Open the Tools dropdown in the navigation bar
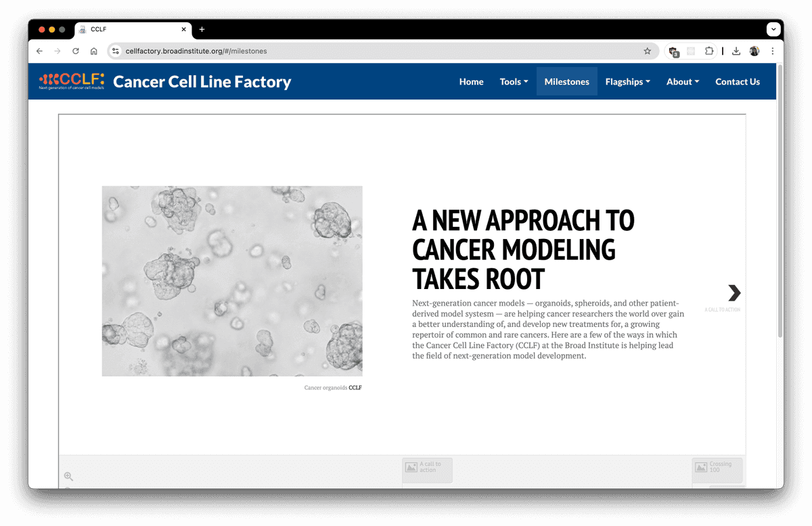 coord(514,81)
